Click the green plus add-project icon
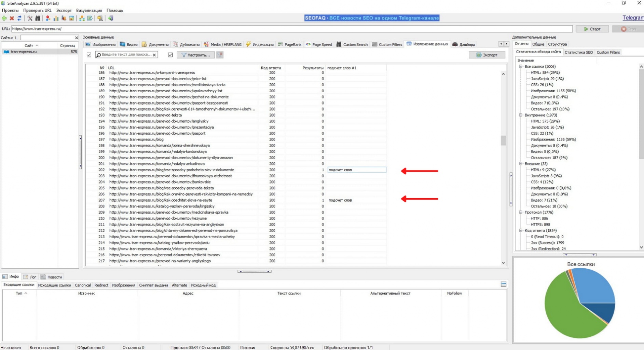The width and height of the screenshot is (644, 350). click(4, 18)
